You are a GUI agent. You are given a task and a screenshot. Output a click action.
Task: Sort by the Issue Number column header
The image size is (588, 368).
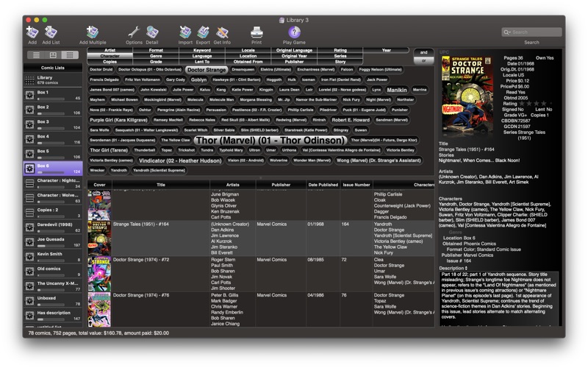[x=356, y=185]
